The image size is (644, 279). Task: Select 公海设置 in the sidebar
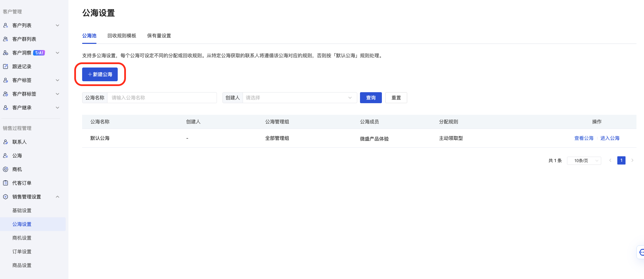[33, 224]
